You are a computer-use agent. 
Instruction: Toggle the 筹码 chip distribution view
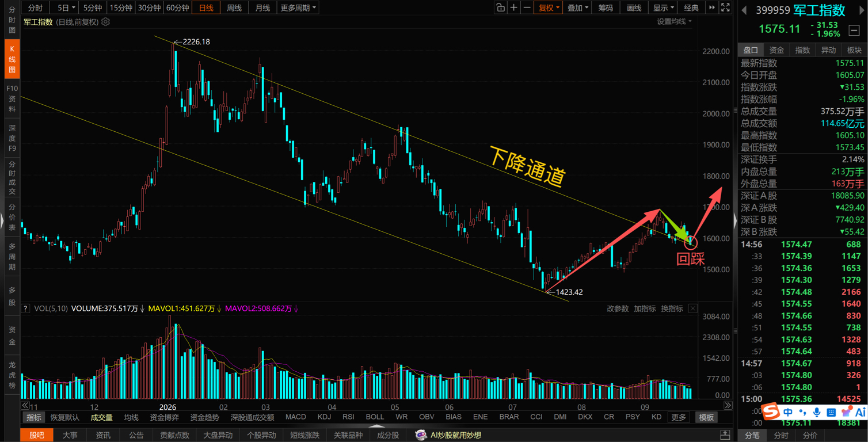point(606,7)
